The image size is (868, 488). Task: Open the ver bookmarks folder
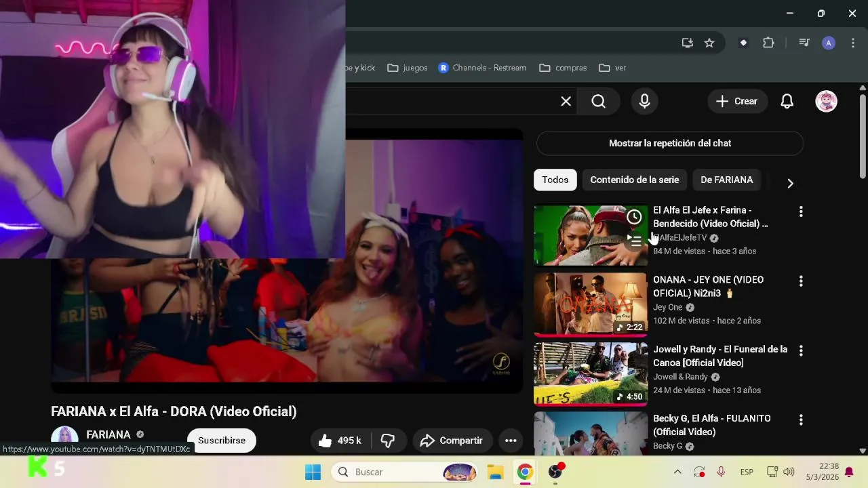click(612, 68)
